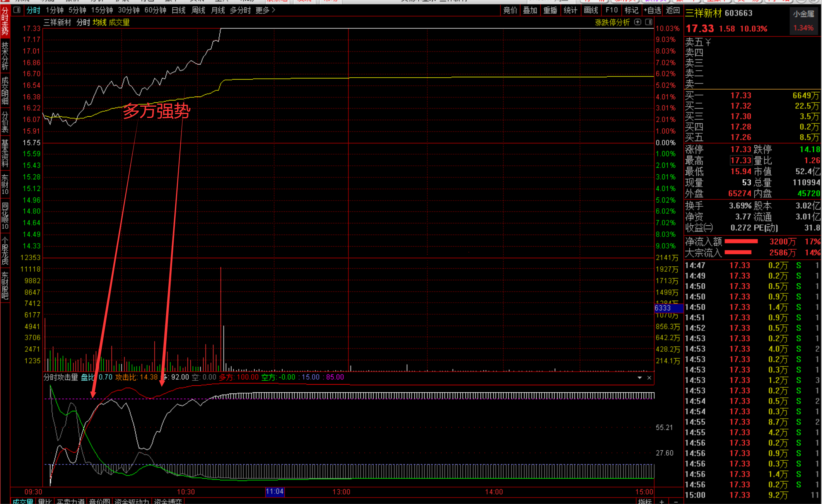Click the 涨跌停分析 upload arrow icon

638,22
